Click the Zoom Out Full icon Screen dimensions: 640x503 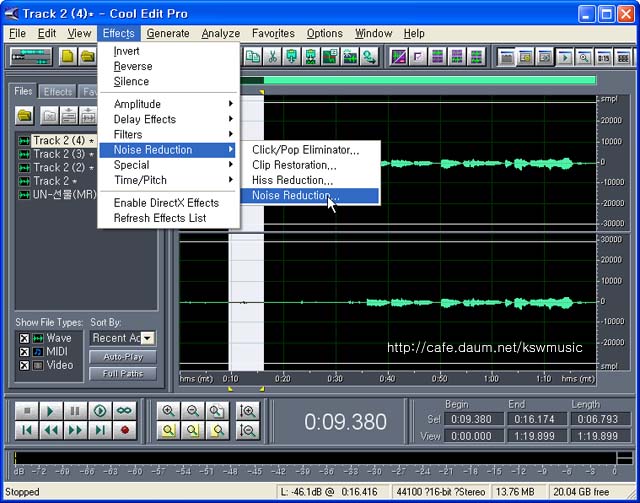coord(217,411)
